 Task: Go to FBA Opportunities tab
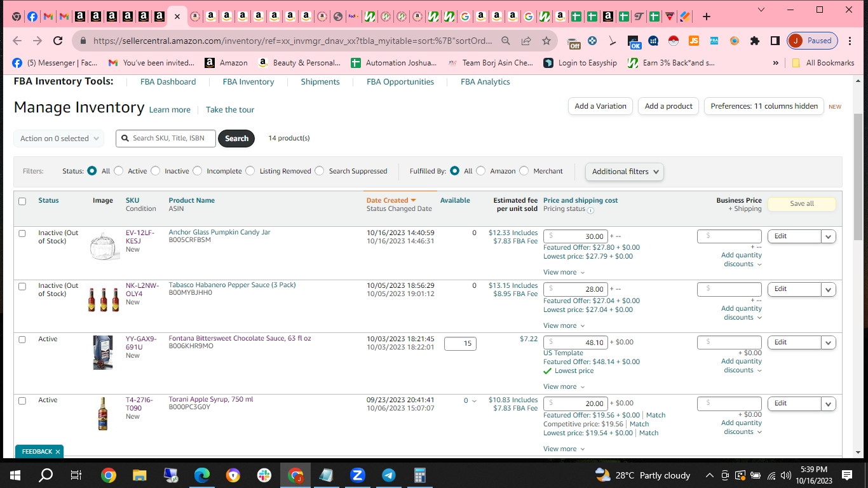coord(400,82)
